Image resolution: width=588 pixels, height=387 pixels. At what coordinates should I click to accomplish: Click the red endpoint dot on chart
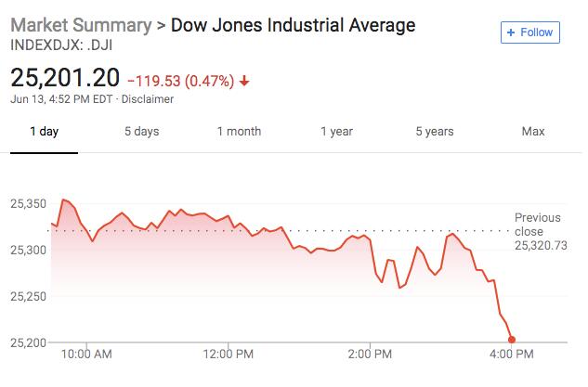point(512,340)
